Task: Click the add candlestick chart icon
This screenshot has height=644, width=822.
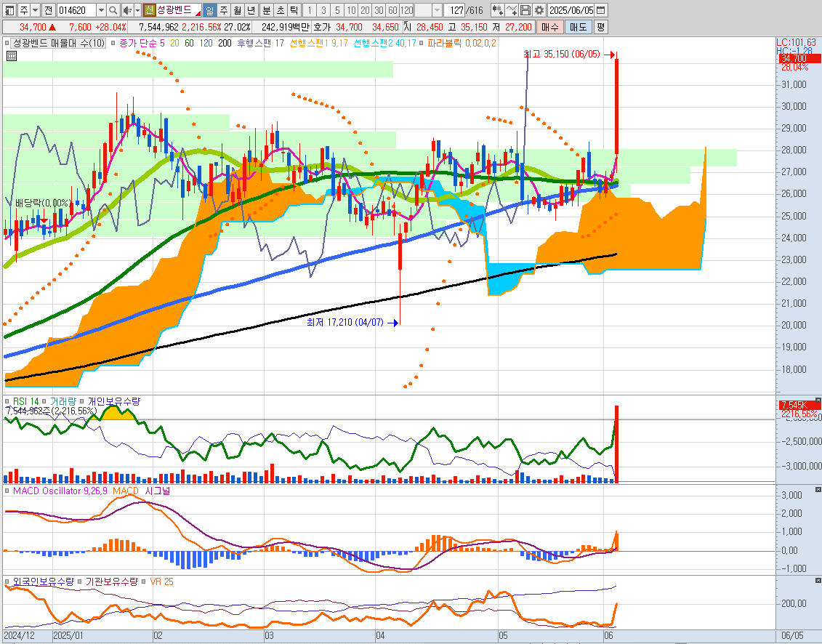Action: point(498,10)
